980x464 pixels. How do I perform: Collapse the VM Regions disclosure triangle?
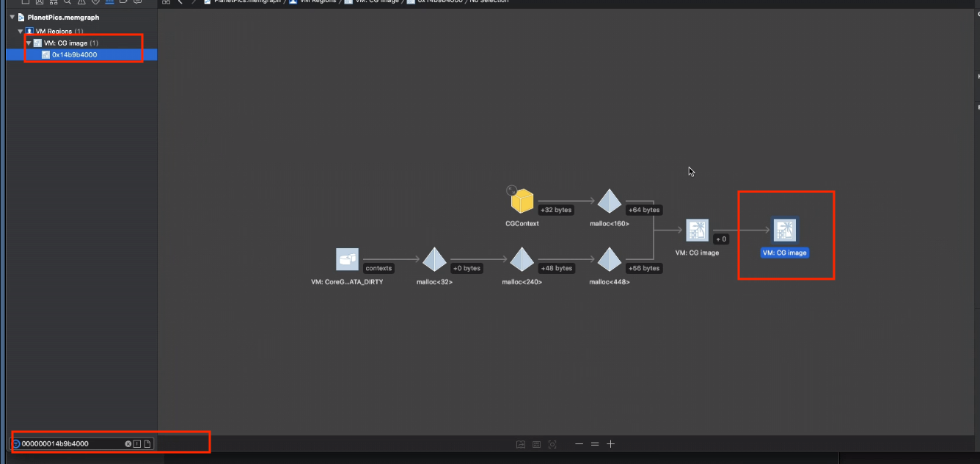21,32
